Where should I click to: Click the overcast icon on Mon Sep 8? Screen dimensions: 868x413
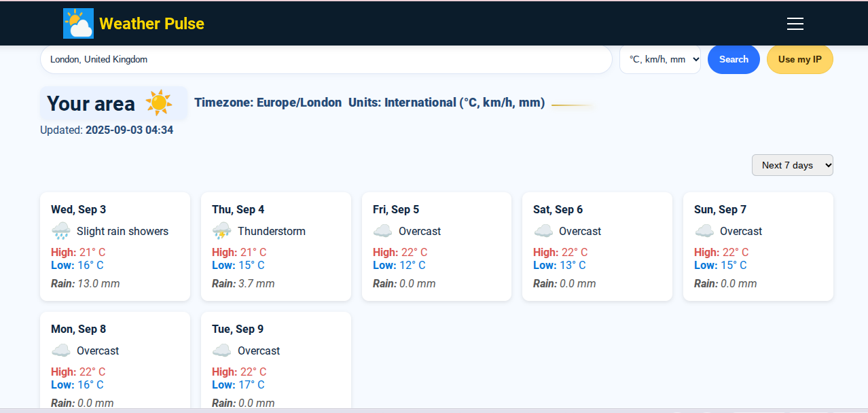click(61, 351)
